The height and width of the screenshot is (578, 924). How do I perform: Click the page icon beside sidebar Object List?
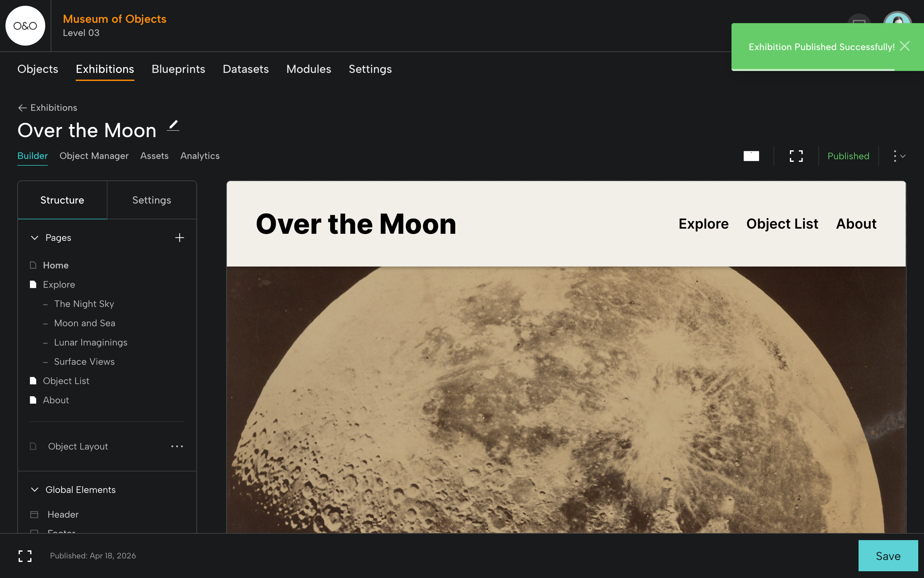33,381
